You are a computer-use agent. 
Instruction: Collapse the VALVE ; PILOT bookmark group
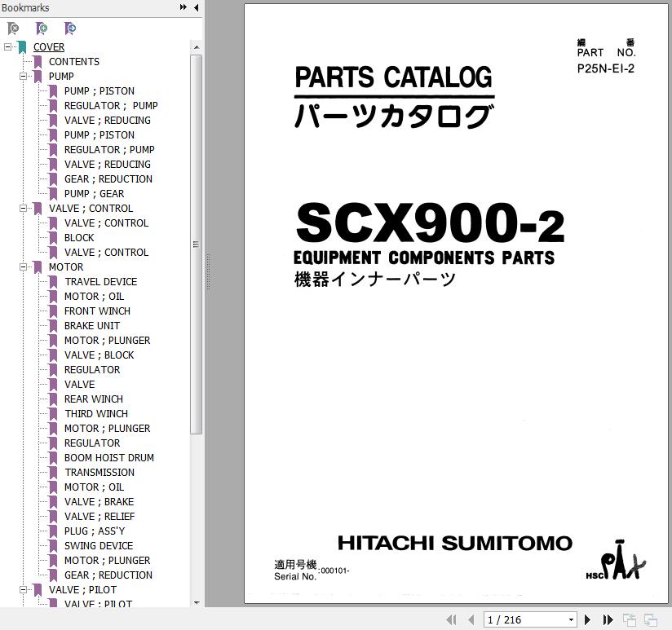(x=23, y=590)
